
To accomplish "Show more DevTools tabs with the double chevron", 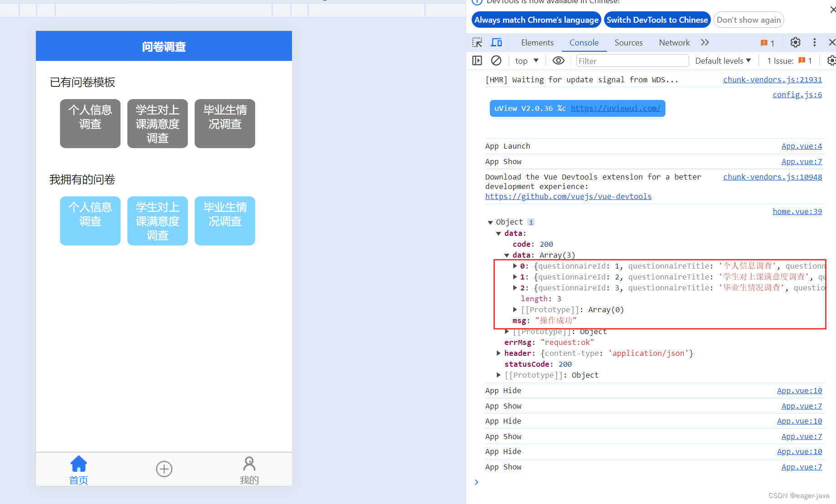I will pyautogui.click(x=705, y=42).
